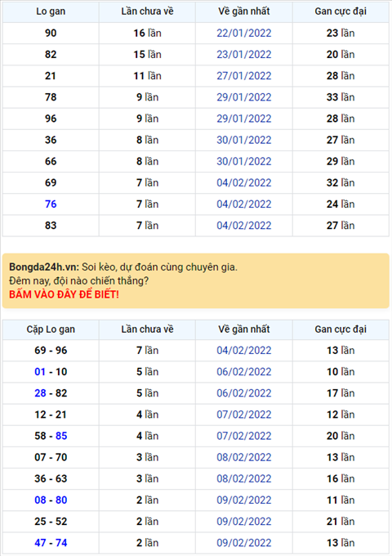Click the 23 lần cell
Image resolution: width=392 pixels, height=556 pixels.
pyautogui.click(x=341, y=33)
